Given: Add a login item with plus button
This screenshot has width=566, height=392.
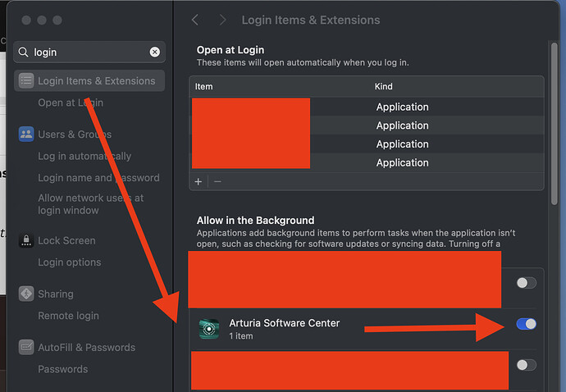Looking at the screenshot, I should (x=199, y=181).
